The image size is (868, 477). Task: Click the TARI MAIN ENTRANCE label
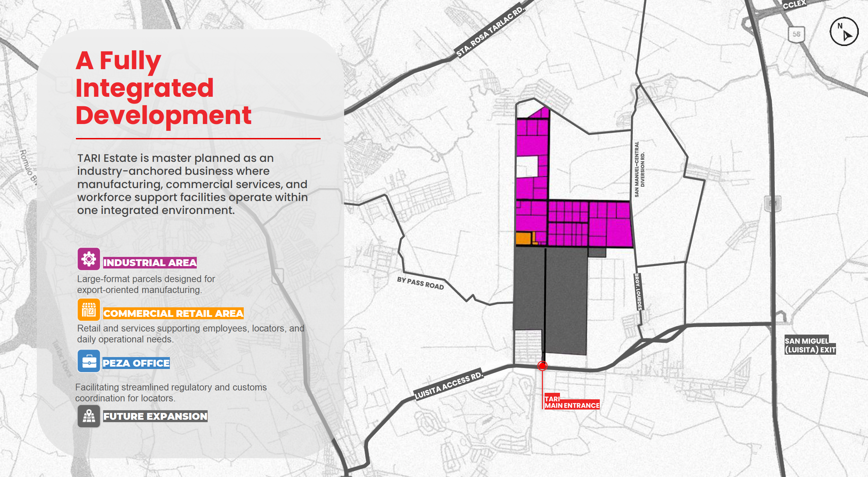pos(572,402)
